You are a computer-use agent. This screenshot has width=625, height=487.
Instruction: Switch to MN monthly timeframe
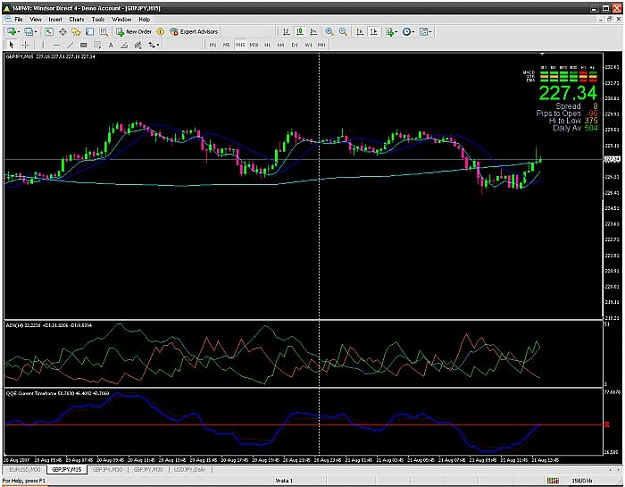(322, 45)
